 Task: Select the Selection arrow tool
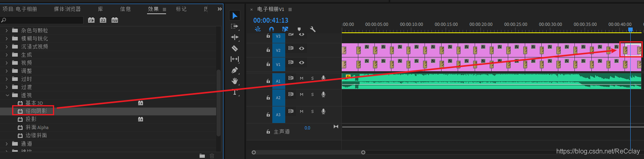click(x=235, y=15)
